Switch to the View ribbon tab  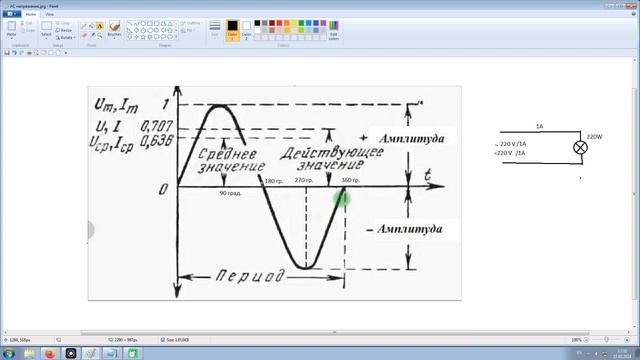49,14
